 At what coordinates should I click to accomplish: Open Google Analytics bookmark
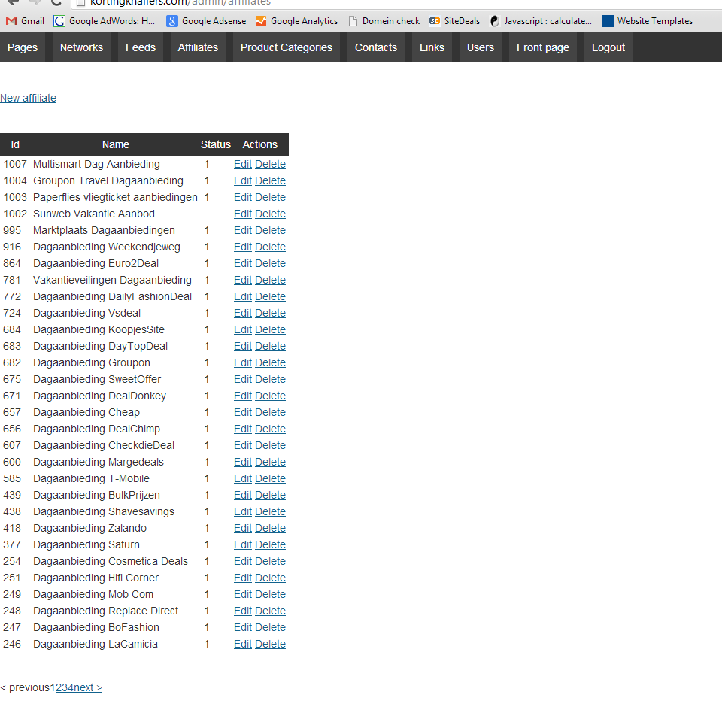[296, 21]
